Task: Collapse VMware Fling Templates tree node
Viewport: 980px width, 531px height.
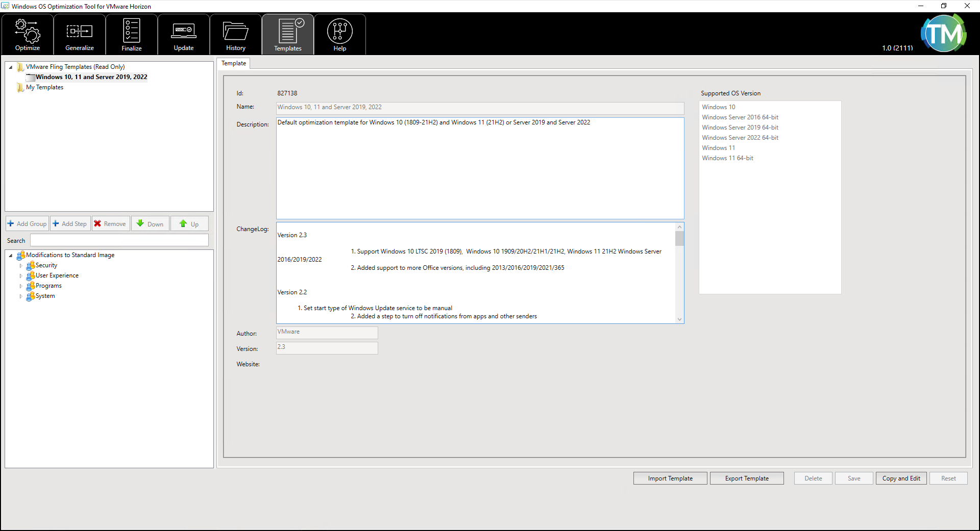Action: tap(11, 67)
